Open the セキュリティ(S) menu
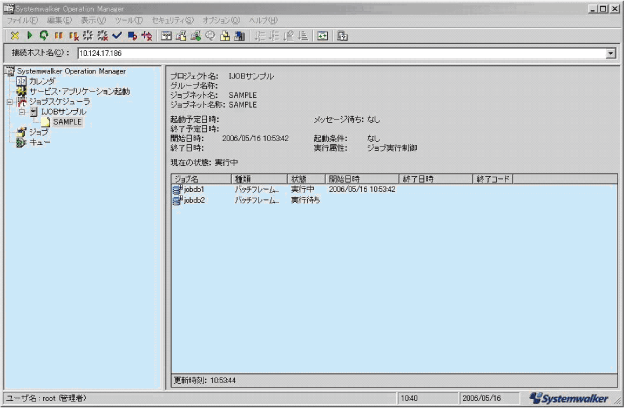 pyautogui.click(x=173, y=20)
